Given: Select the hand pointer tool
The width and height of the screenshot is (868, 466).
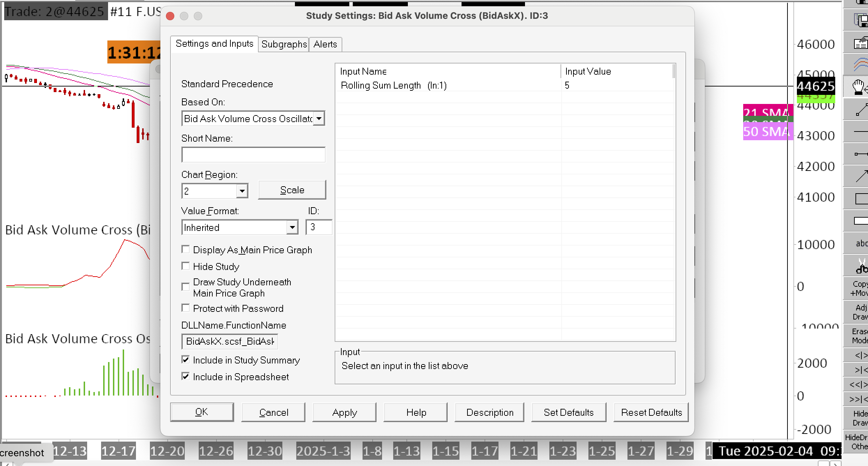Looking at the screenshot, I should (859, 87).
